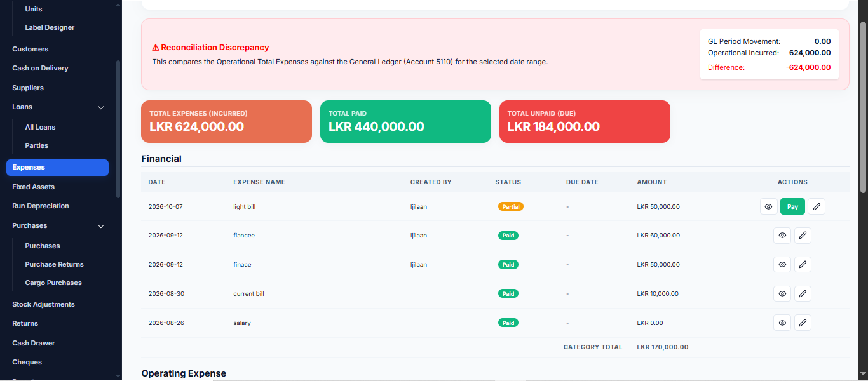Click the Expense Name column header
The image size is (868, 381).
click(259, 182)
